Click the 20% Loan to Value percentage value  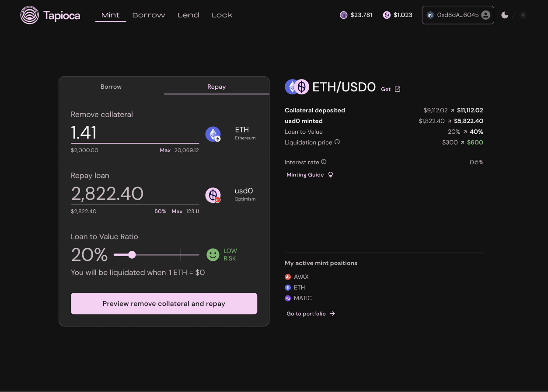pos(89,255)
